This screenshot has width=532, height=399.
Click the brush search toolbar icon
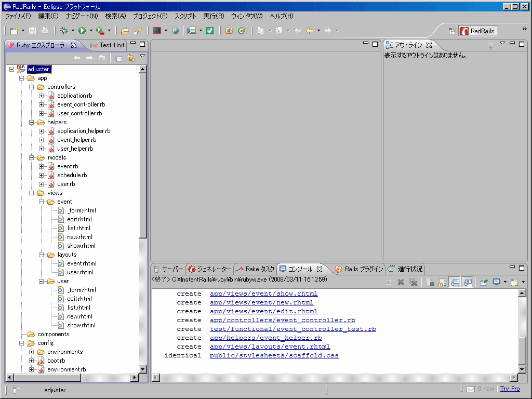coord(137,31)
